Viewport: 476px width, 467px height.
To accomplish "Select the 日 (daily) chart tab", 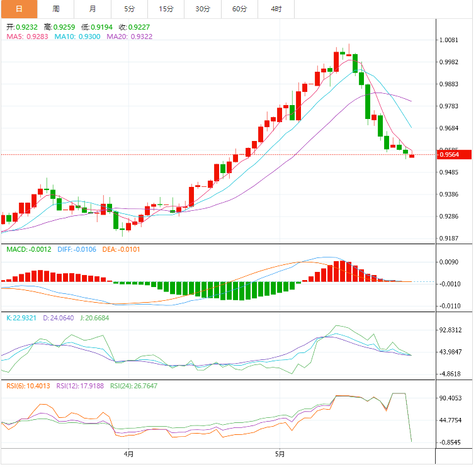I will 19,9.
